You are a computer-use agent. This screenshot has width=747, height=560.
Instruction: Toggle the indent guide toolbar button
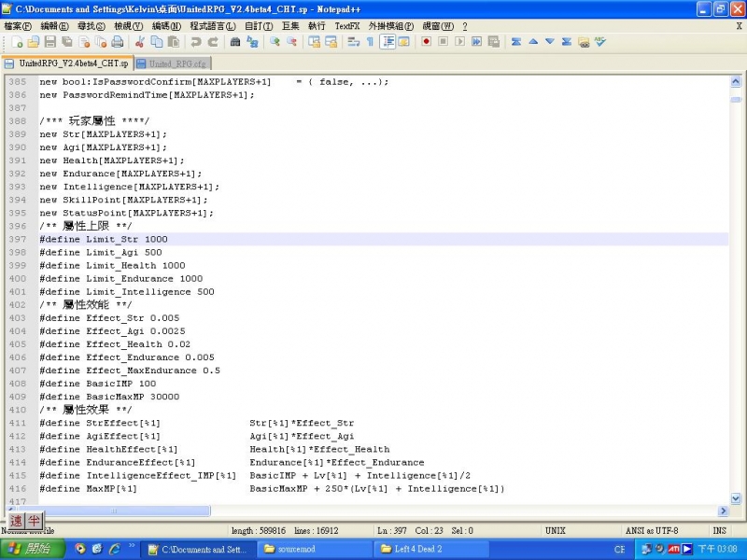click(388, 42)
